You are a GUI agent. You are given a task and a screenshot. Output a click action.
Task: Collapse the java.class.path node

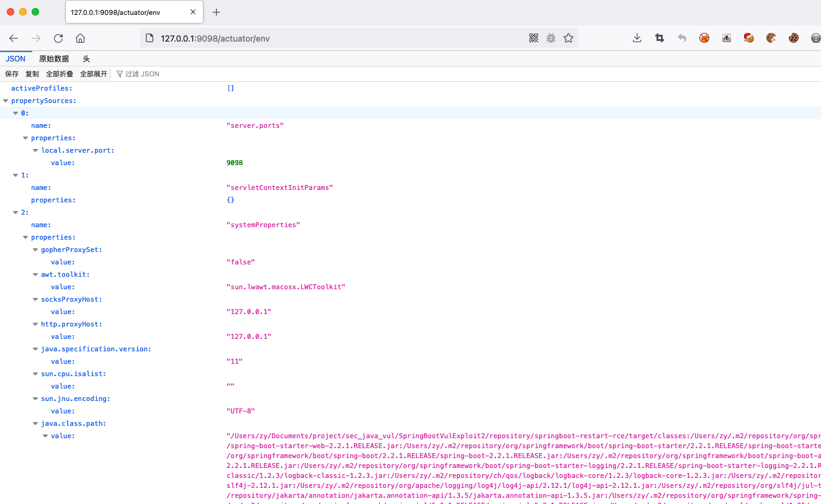[35, 423]
